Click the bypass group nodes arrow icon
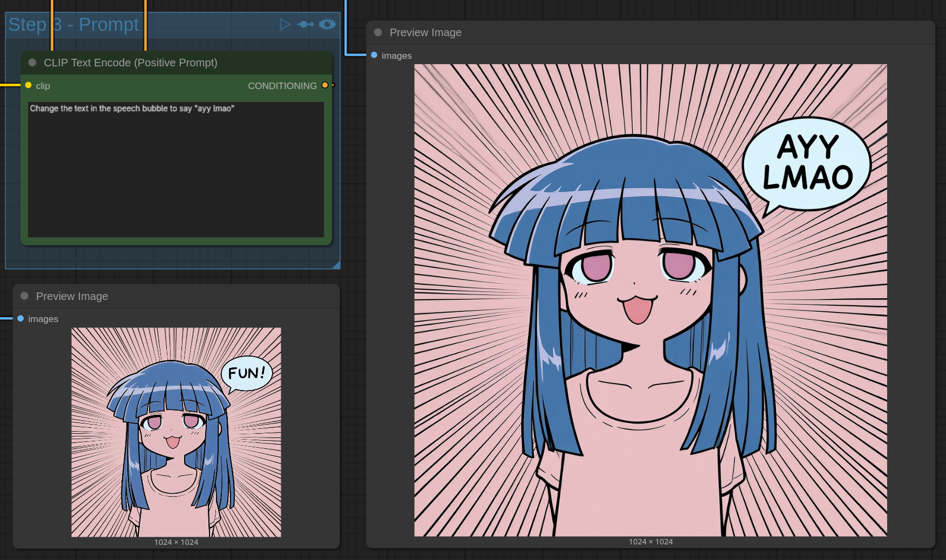Image resolution: width=946 pixels, height=560 pixels. tap(306, 24)
